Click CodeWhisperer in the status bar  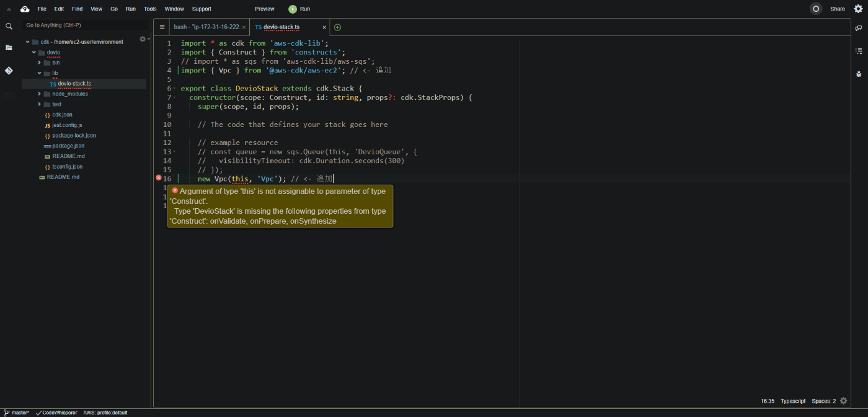[x=56, y=413]
